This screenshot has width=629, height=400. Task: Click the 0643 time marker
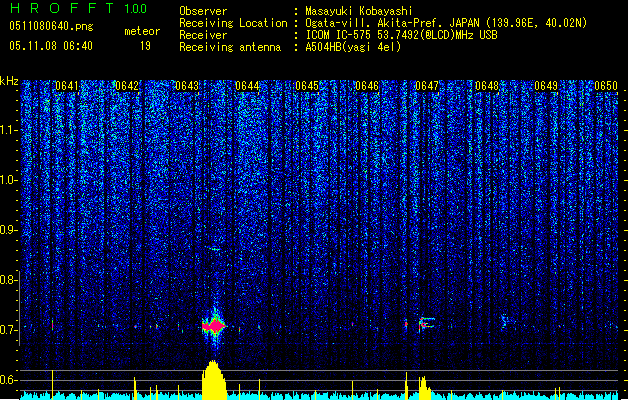click(187, 86)
